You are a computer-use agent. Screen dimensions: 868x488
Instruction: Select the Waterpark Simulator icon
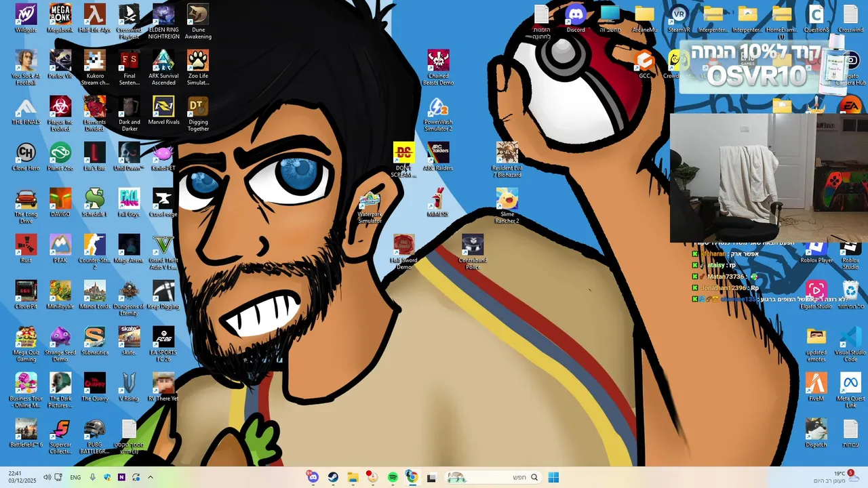pyautogui.click(x=370, y=206)
